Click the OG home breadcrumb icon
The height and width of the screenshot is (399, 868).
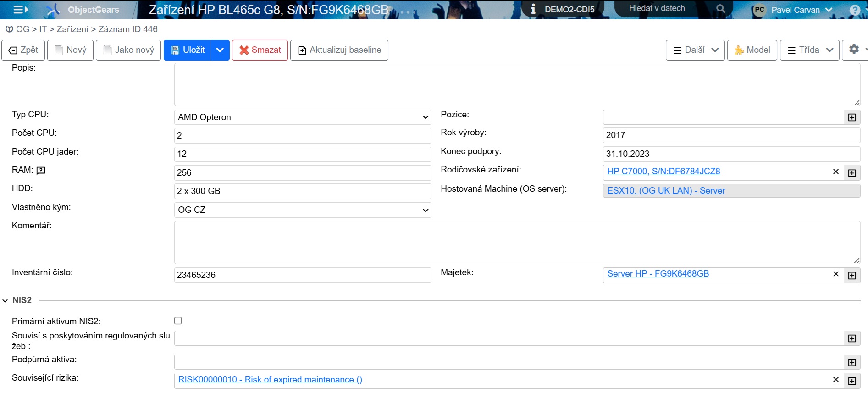coord(9,29)
